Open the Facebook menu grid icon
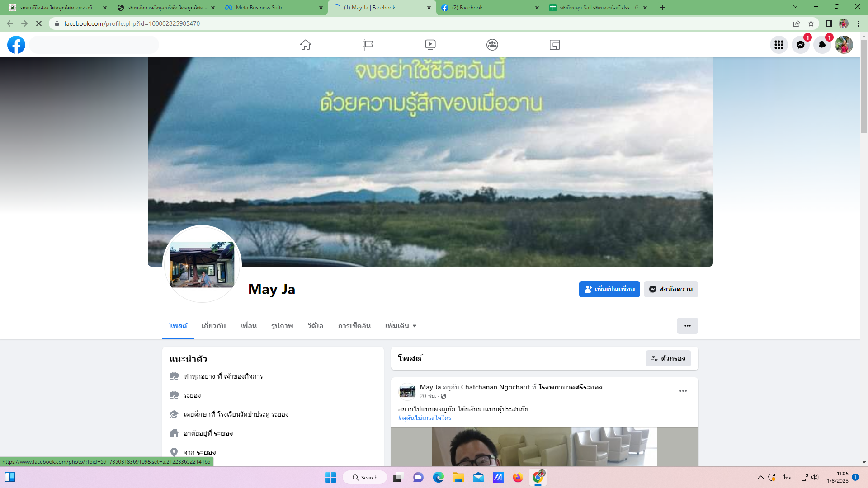This screenshot has width=868, height=488. (x=778, y=45)
